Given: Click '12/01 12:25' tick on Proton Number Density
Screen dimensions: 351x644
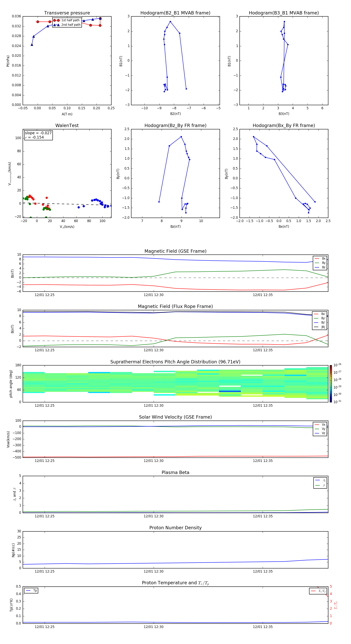Looking at the screenshot, I should (44, 571).
